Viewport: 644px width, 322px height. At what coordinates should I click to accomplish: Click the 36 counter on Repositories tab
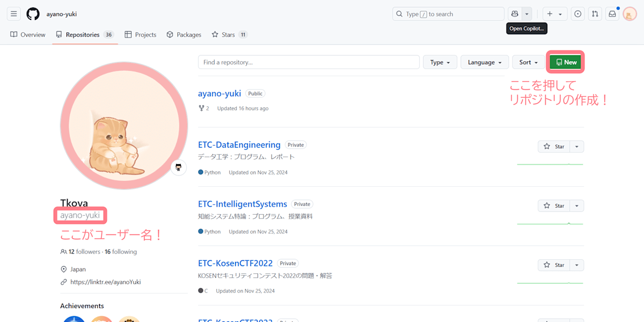tap(109, 34)
